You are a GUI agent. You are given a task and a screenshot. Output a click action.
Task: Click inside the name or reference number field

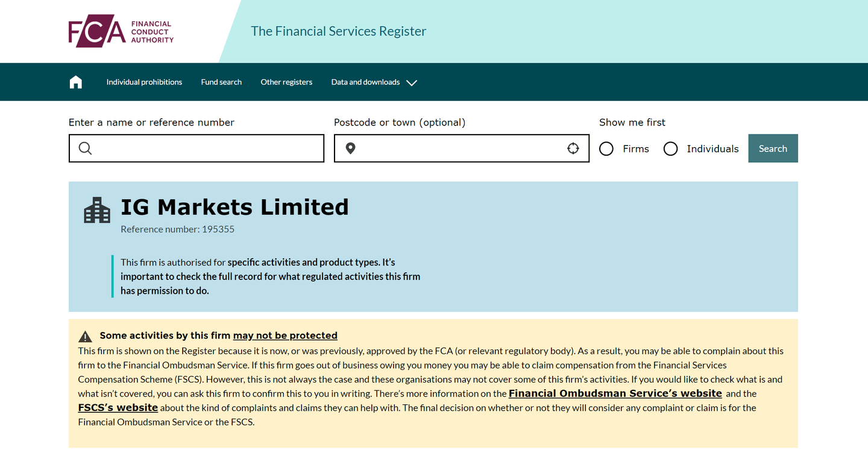pos(196,148)
